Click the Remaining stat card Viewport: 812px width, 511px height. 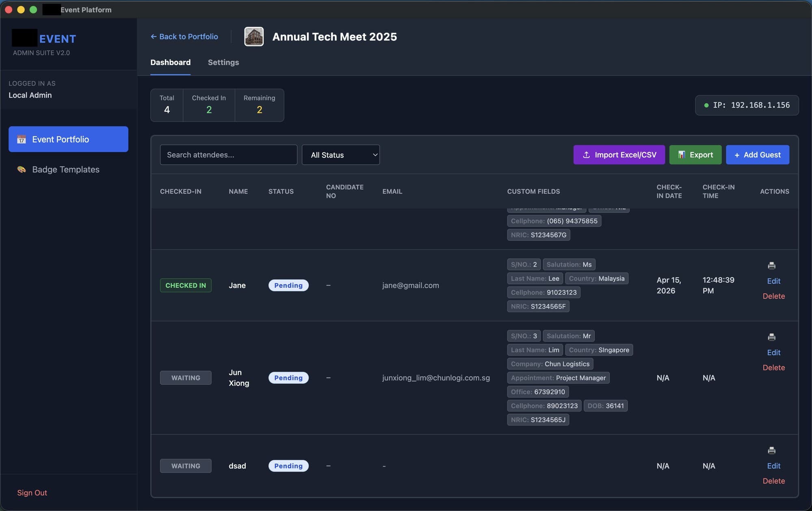(259, 105)
